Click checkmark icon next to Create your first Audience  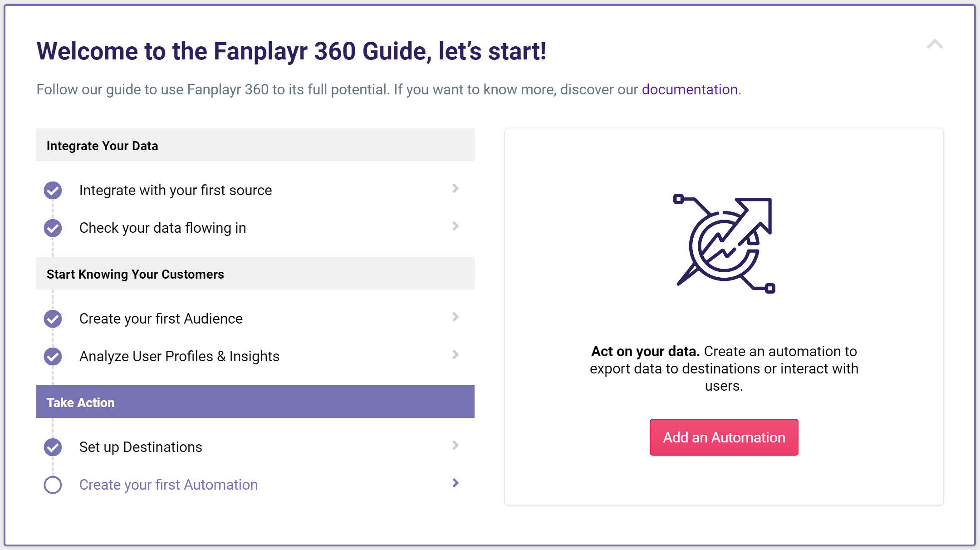coord(53,319)
